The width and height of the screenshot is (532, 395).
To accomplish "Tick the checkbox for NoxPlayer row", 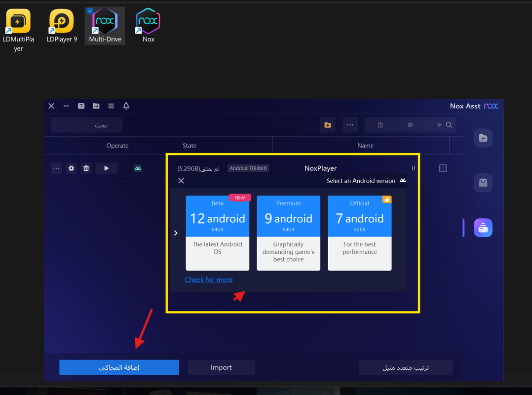I will (443, 168).
